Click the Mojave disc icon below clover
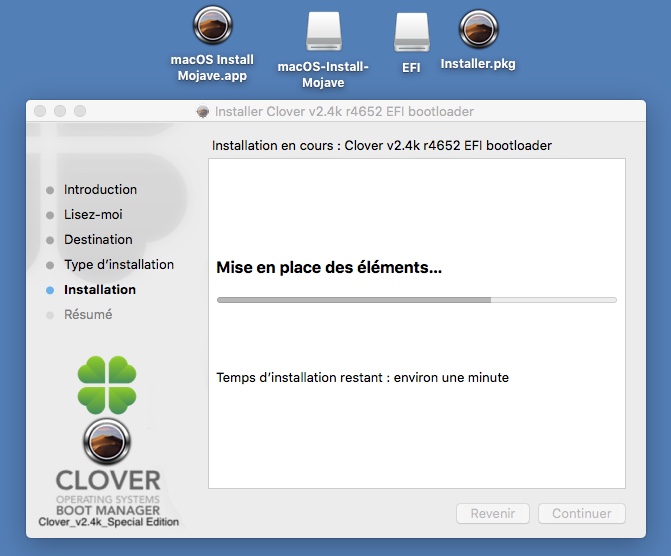The image size is (671, 556). click(x=107, y=442)
